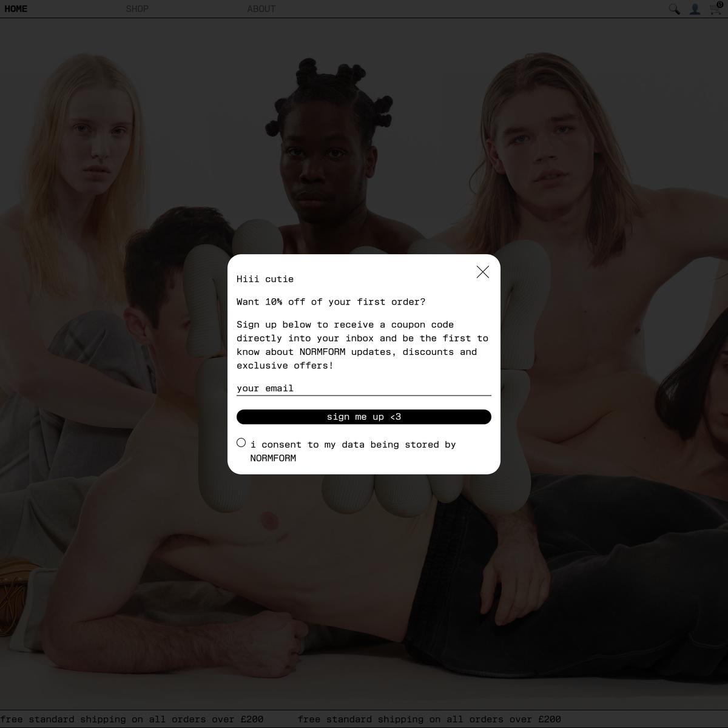Click the first free shipping banner text
The width and height of the screenshot is (728, 728).
point(132,719)
